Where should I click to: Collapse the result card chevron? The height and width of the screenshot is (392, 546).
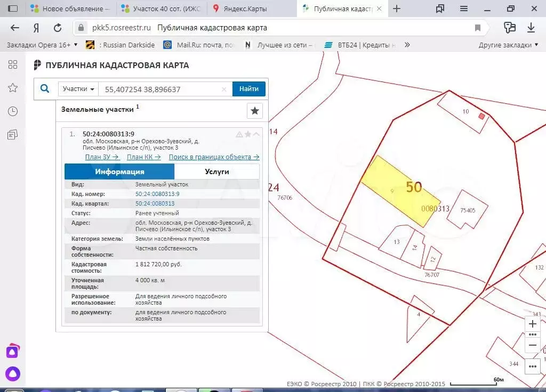256,134
